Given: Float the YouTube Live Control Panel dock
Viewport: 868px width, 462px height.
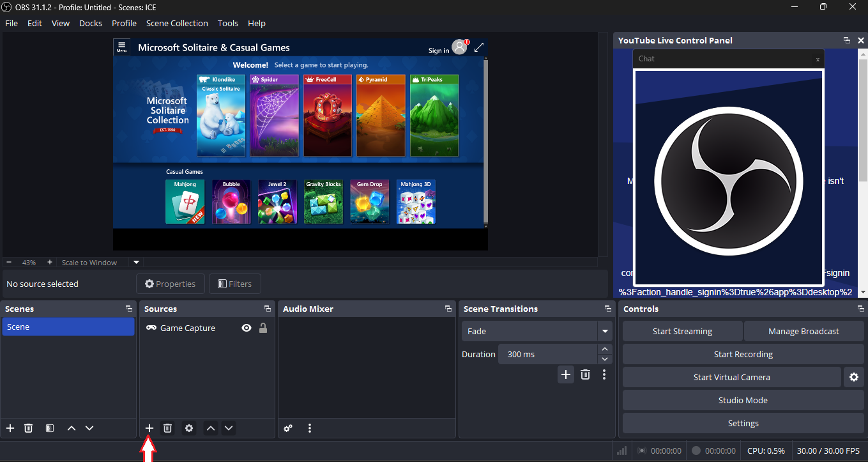Looking at the screenshot, I should pyautogui.click(x=847, y=40).
